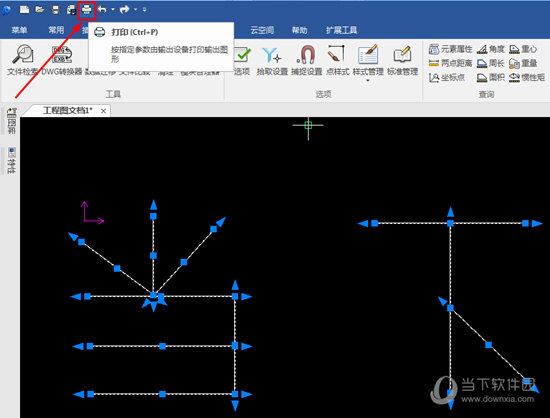Create a new file via quick access toolbar

click(x=25, y=9)
